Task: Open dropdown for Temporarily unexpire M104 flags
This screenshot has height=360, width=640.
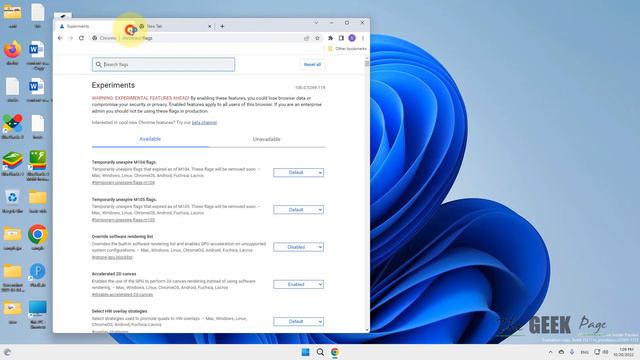Action: 298,173
